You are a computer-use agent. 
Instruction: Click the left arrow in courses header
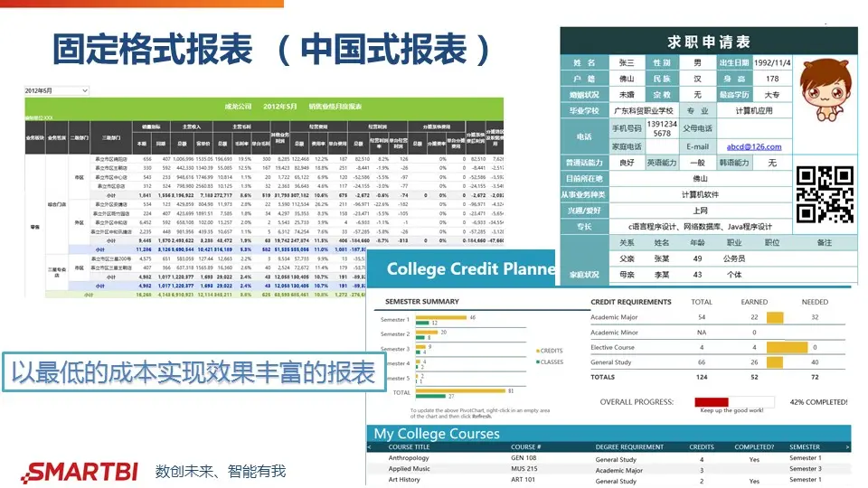click(x=369, y=447)
